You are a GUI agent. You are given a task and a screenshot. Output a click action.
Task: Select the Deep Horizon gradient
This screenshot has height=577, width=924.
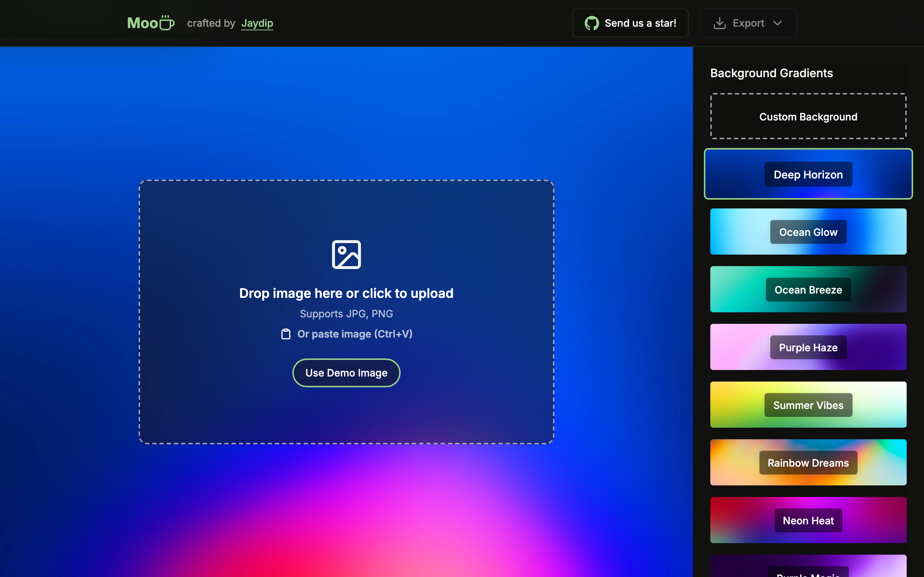(x=808, y=175)
